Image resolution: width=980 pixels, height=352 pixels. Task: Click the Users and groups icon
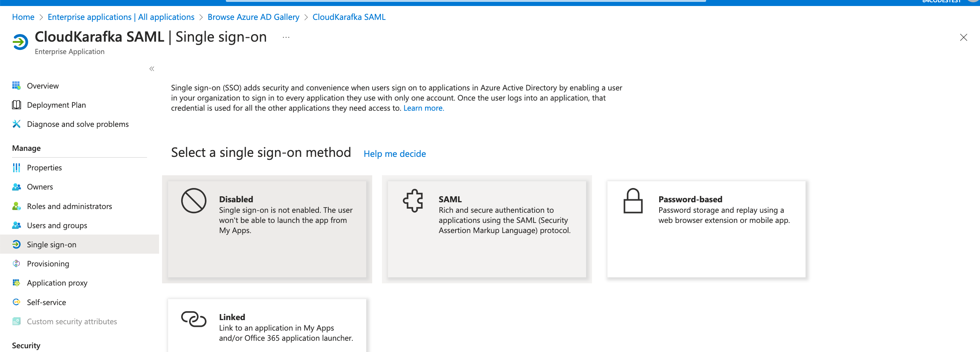(17, 225)
